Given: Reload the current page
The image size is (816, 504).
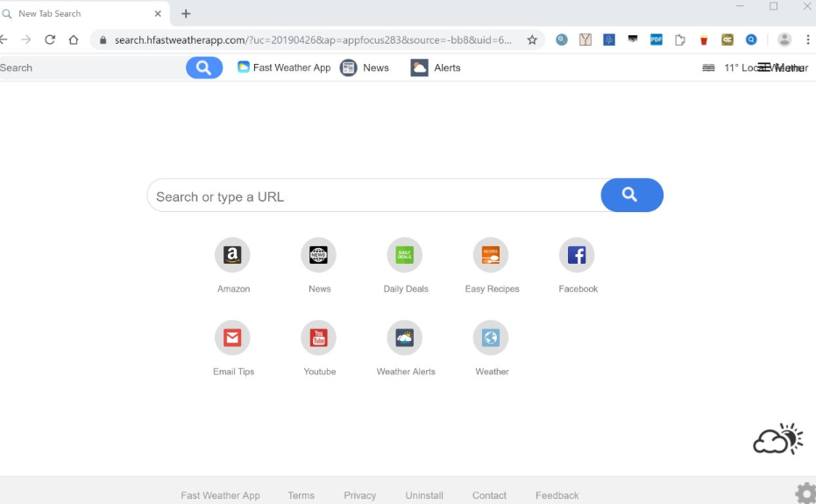Looking at the screenshot, I should tap(50, 39).
